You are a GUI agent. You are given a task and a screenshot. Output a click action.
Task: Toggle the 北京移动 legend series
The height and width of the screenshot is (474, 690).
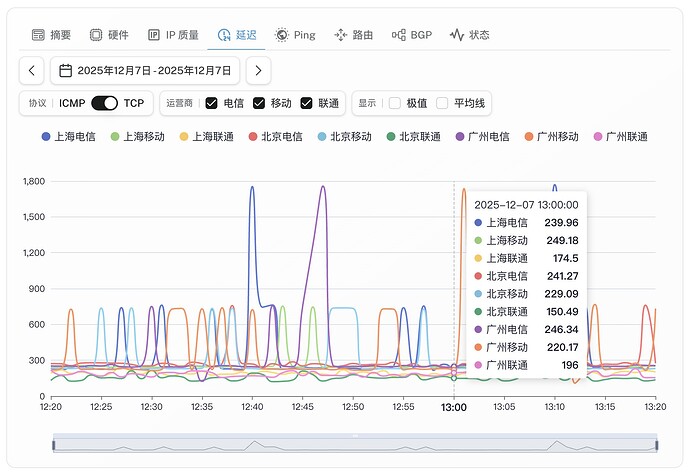click(x=345, y=137)
